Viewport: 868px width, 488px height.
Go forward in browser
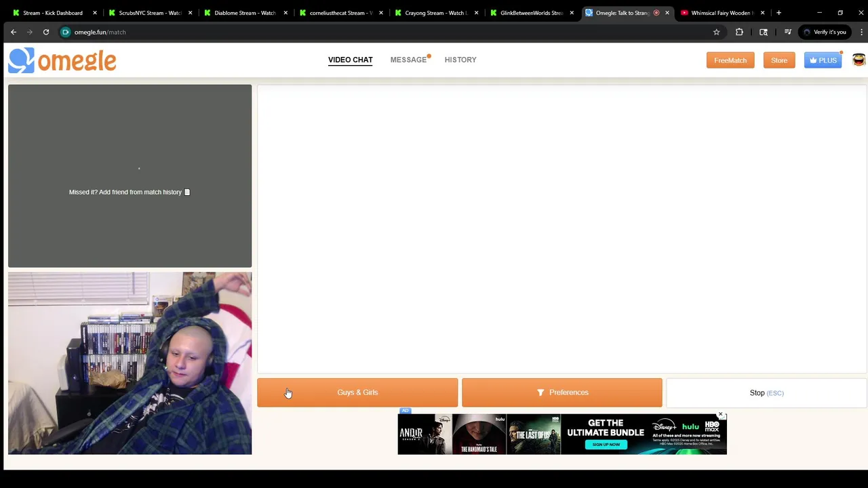30,32
